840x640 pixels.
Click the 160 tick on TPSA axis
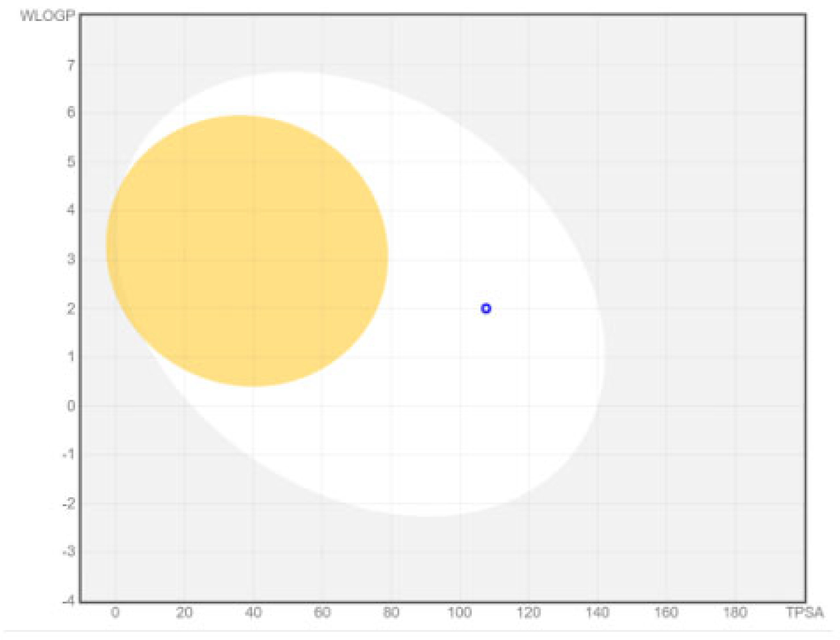666,612
